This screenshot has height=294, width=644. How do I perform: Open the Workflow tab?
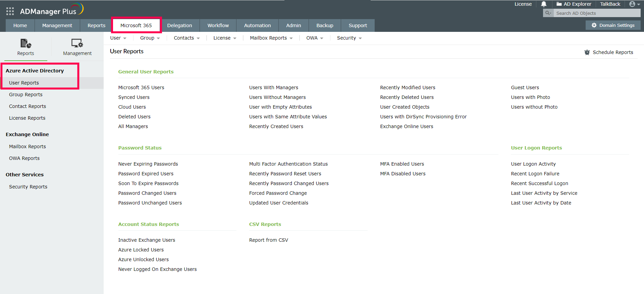pos(218,25)
